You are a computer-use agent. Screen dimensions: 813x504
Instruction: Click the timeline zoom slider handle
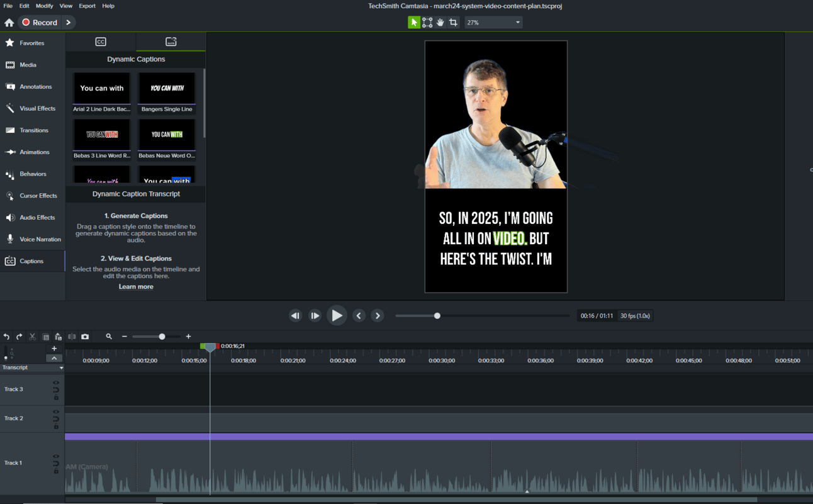click(162, 337)
